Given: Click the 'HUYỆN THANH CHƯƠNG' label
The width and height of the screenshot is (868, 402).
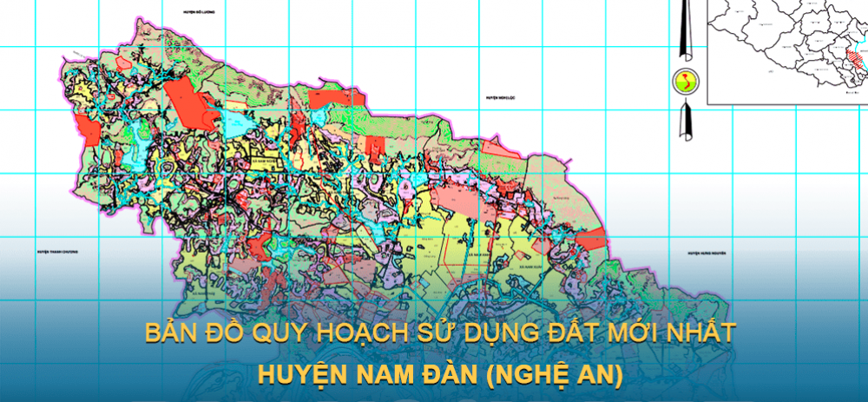Looking at the screenshot, I should pos(58,252).
